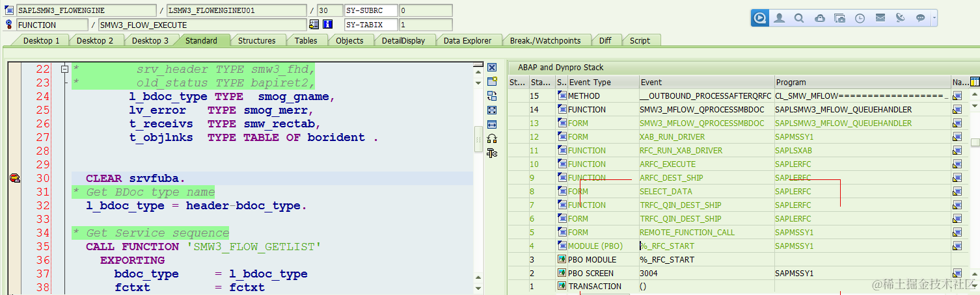Switch to the Desktop 3 tab

(x=150, y=40)
